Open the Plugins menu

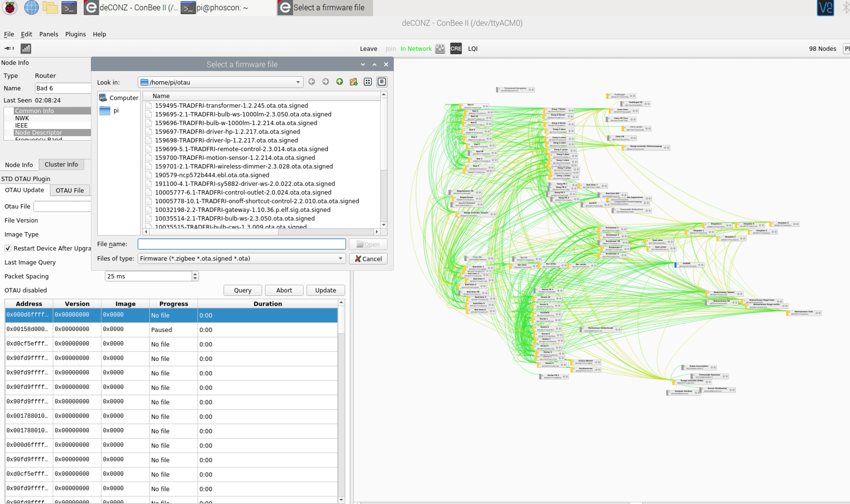75,34
